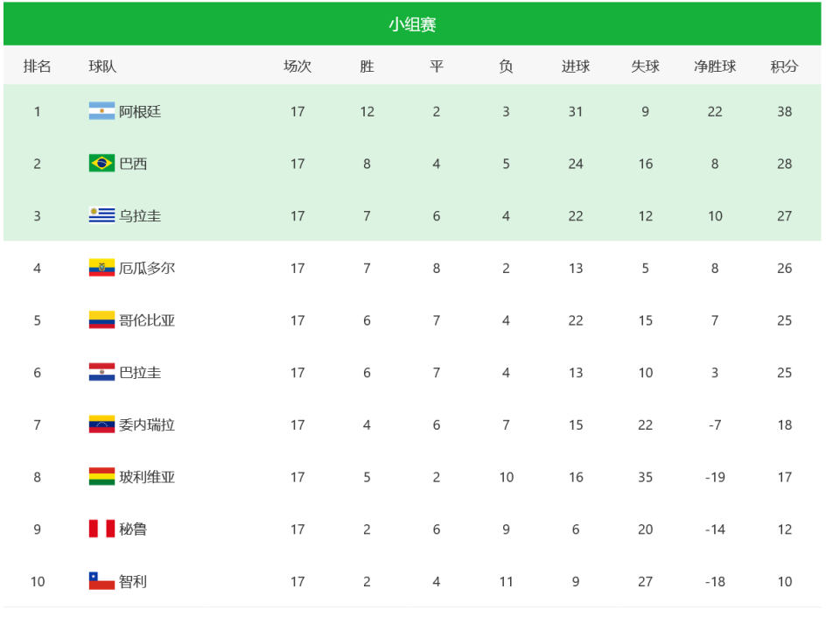Open the 厄瓜多尔 team name link
840x617 pixels.
(147, 268)
